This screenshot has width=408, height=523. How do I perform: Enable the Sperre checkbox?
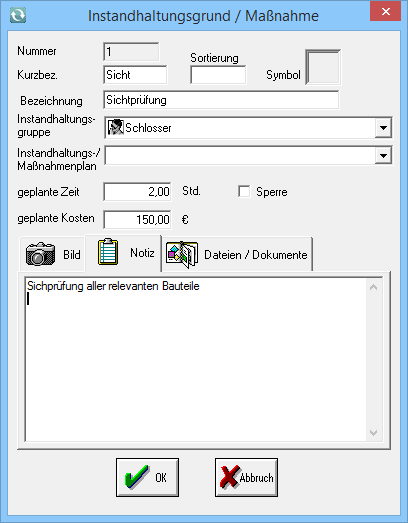pyautogui.click(x=244, y=192)
